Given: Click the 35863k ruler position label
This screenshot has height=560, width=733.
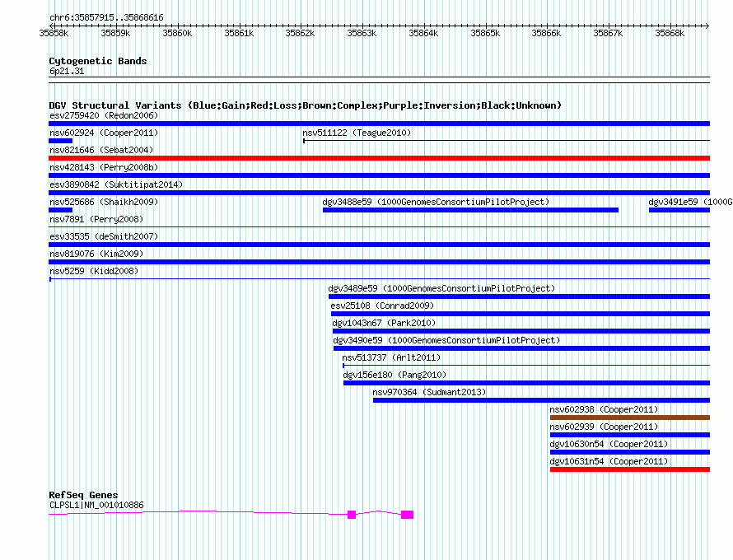Looking at the screenshot, I should click(361, 33).
